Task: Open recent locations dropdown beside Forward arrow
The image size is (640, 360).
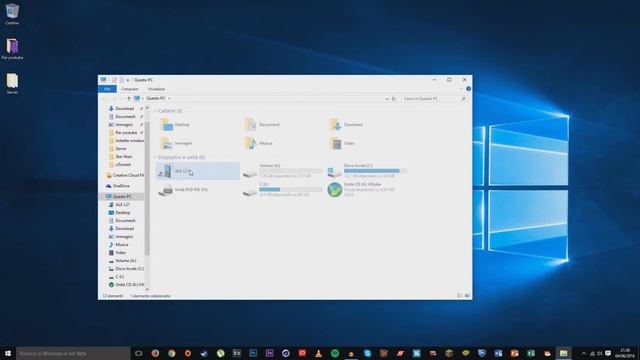Action: coord(122,98)
